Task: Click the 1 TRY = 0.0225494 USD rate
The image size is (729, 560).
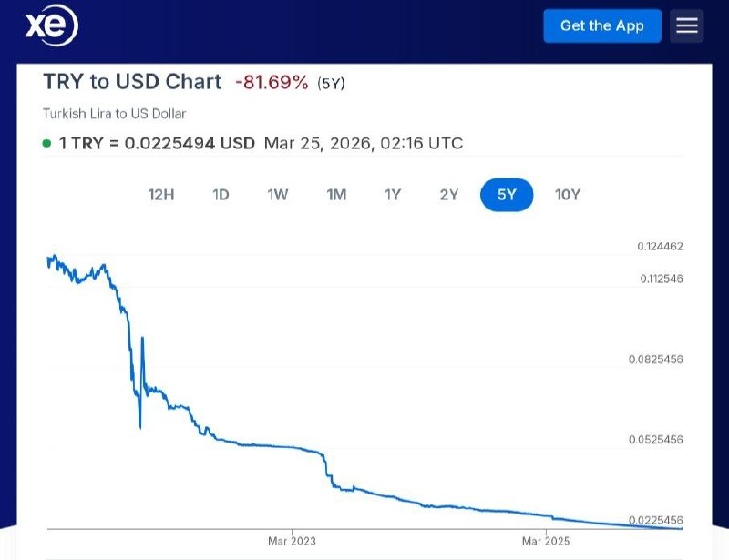Action: [x=157, y=143]
